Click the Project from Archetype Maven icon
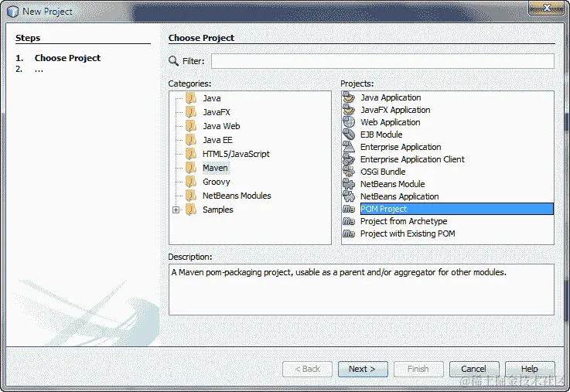Screen dimensions: 570x392 point(349,221)
